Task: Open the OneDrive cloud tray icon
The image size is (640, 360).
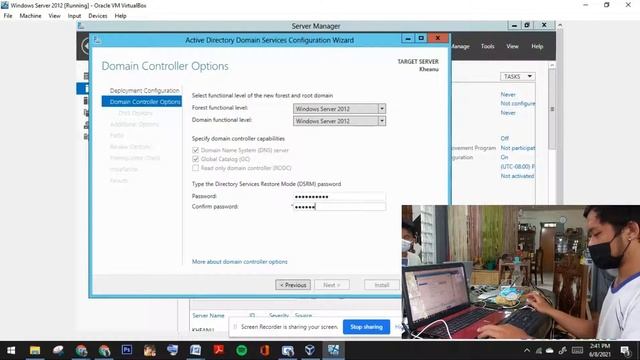Action: 550,350
